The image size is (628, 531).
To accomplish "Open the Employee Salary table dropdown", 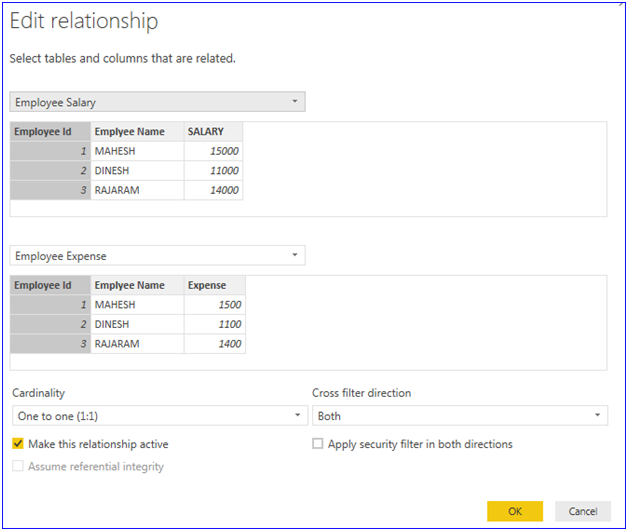I will 157,102.
